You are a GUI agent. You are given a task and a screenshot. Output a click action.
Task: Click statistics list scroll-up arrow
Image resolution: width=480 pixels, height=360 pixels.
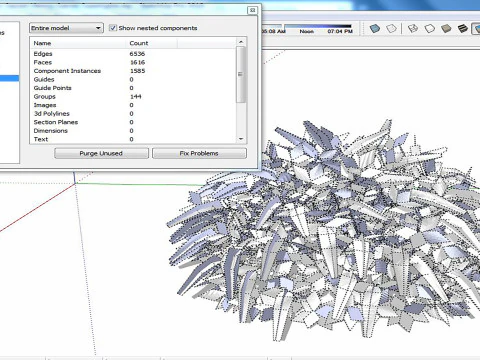point(241,42)
